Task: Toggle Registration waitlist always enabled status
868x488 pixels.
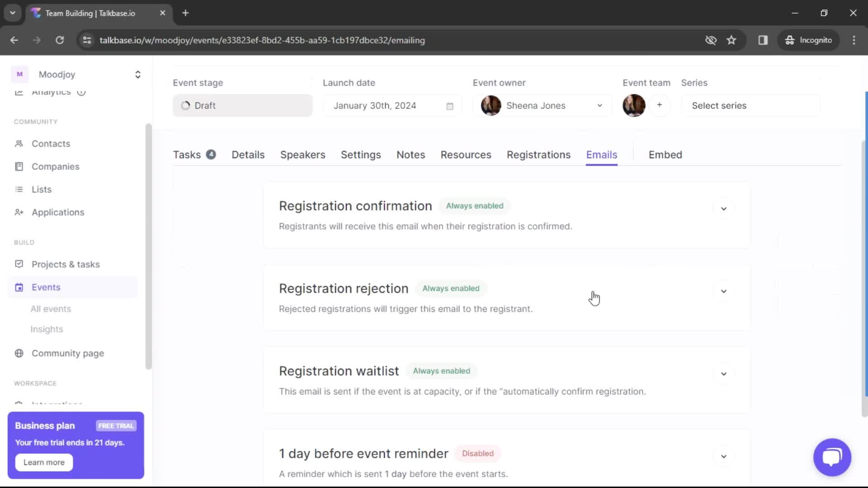Action: [x=442, y=371]
